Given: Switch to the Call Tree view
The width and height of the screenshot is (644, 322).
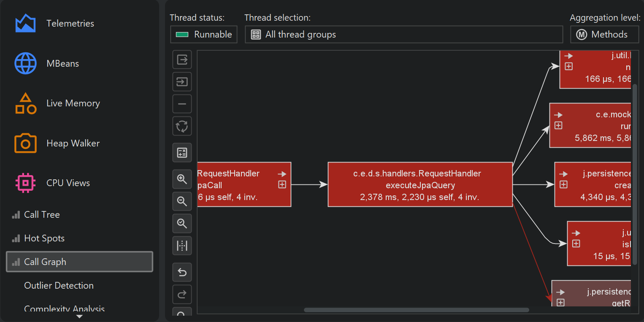Looking at the screenshot, I should click(x=42, y=215).
